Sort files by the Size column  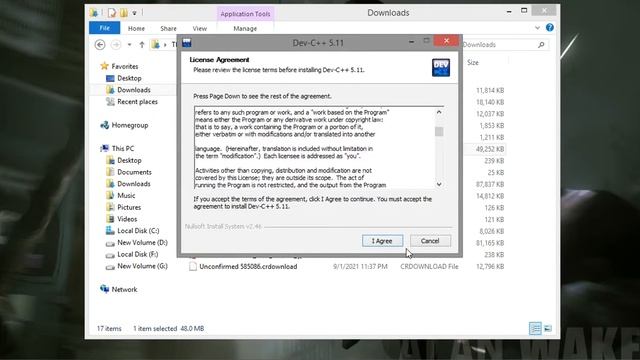(x=473, y=62)
